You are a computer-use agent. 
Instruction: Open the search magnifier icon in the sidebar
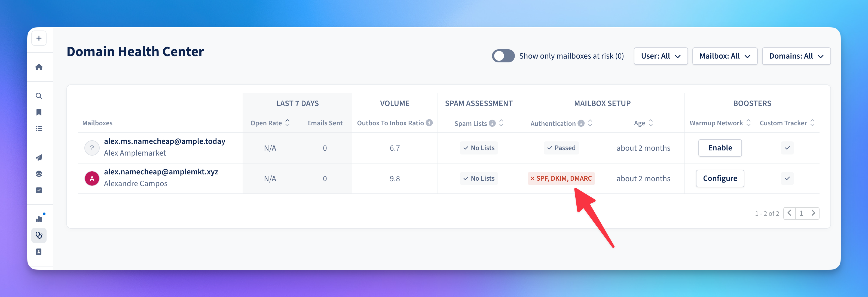(x=39, y=96)
